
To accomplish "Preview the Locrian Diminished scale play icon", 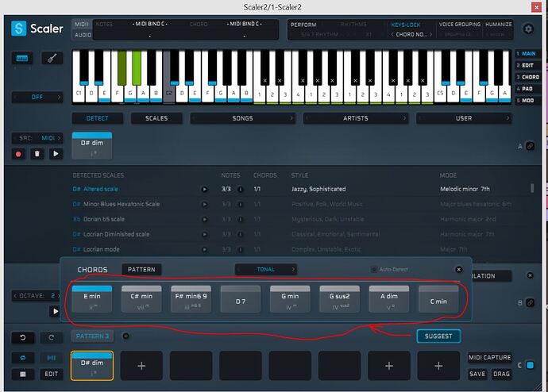I will pyautogui.click(x=204, y=235).
